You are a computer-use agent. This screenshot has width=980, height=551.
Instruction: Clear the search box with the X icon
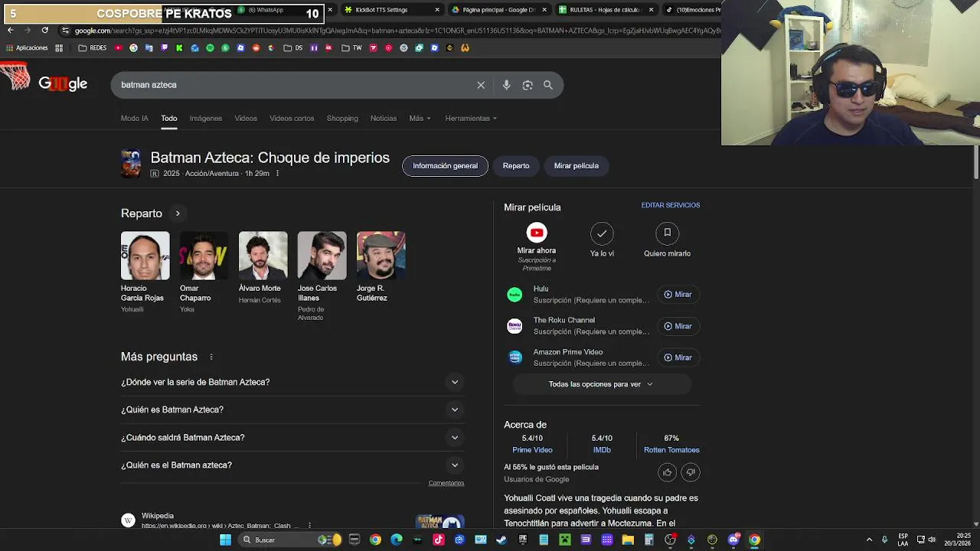click(x=481, y=85)
